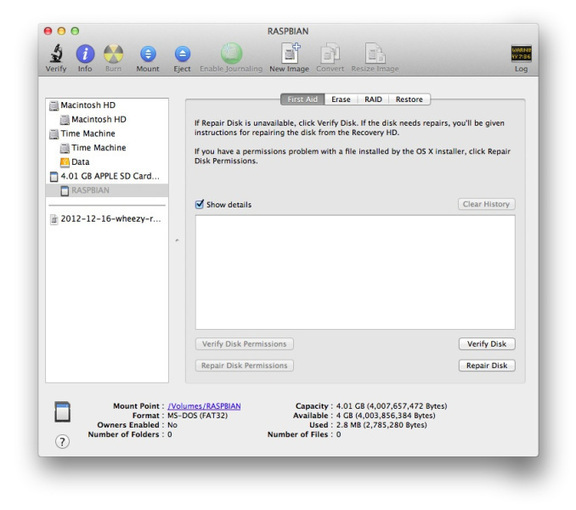Image resolution: width=576 pixels, height=510 pixels.
Task: Select the 2012-12-16-wheezy disk image
Action: (107, 219)
